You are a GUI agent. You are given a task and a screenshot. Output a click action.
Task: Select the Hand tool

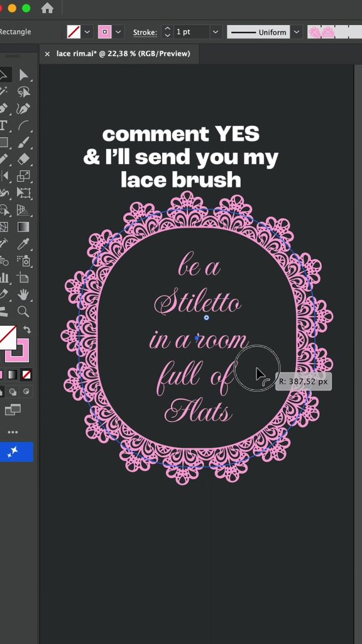click(x=24, y=294)
